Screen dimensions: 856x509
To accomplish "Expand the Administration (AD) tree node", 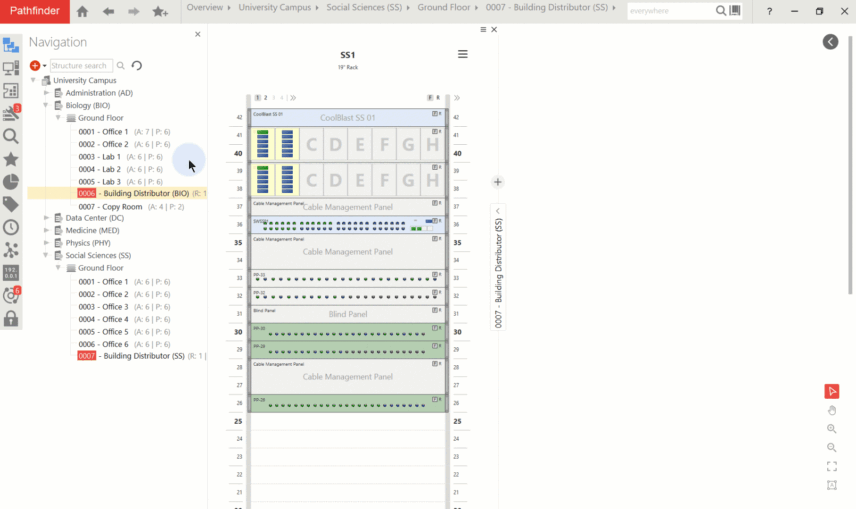I will coord(46,93).
